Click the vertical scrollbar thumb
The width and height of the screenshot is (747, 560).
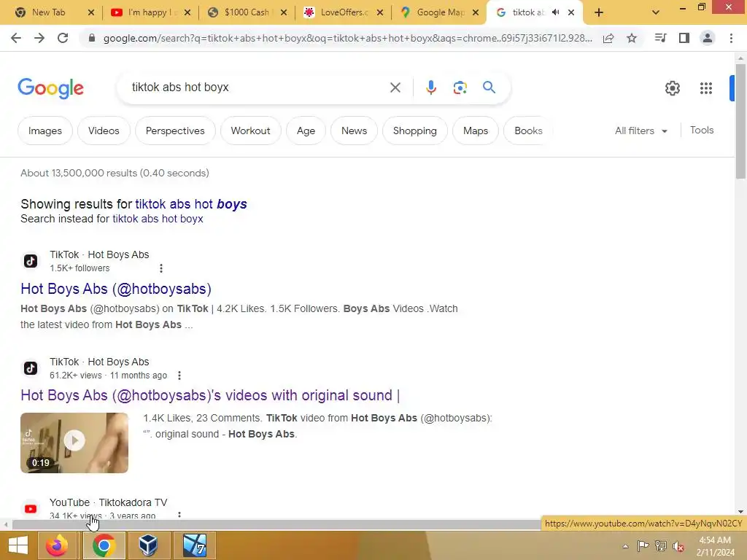740,122
